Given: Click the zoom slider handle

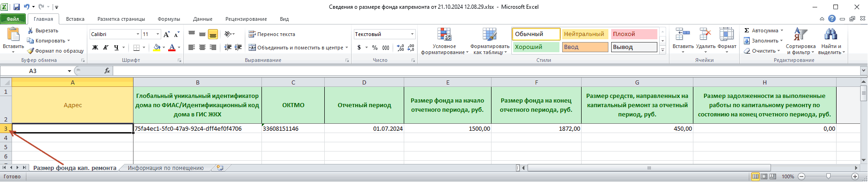Looking at the screenshot, I should tap(828, 176).
